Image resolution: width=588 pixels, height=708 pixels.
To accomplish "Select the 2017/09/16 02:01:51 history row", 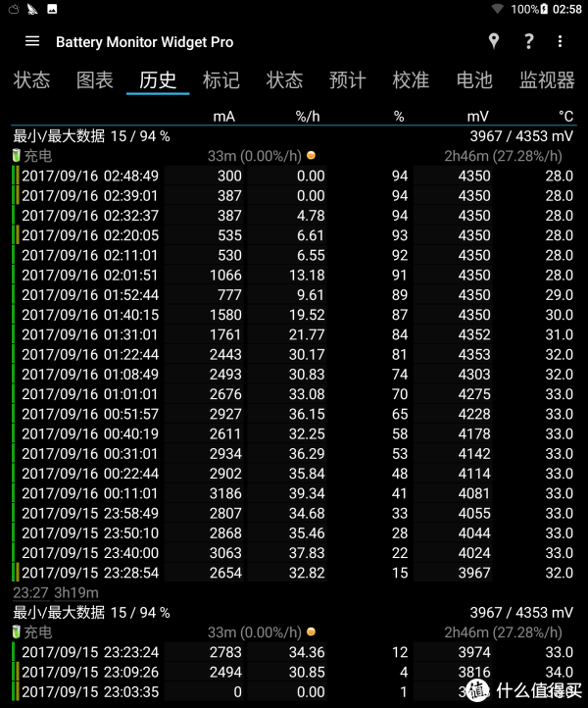I will (x=293, y=275).
